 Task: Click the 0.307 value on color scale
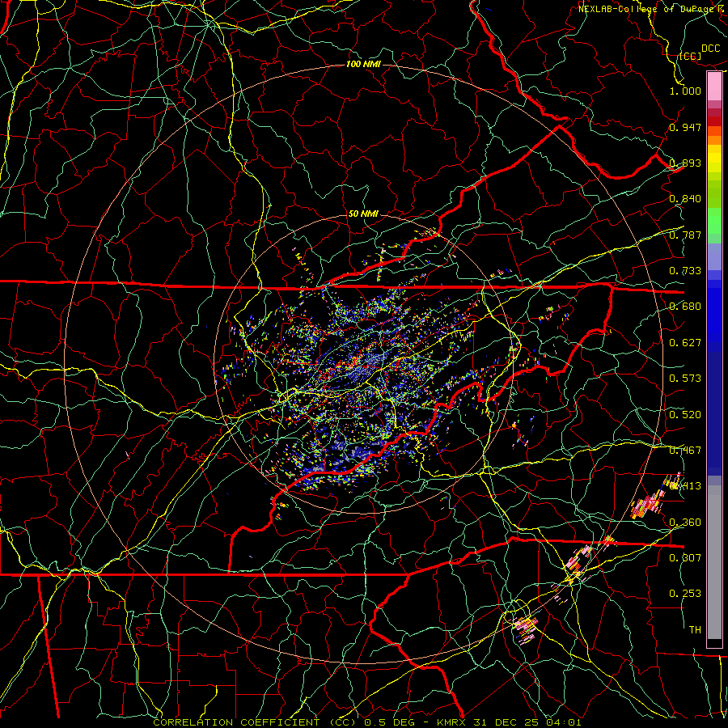(x=685, y=558)
